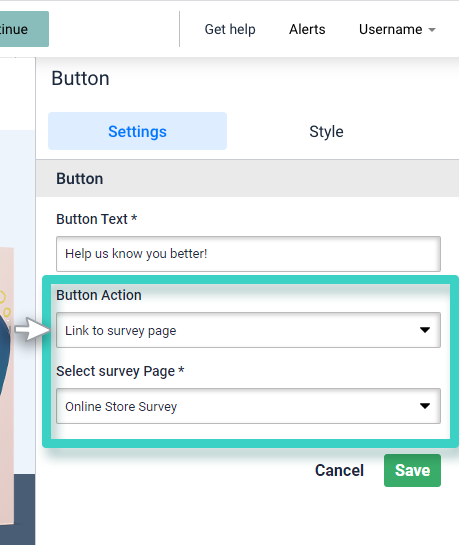459x545 pixels.
Task: Open the Button Action dropdown
Action: [248, 330]
